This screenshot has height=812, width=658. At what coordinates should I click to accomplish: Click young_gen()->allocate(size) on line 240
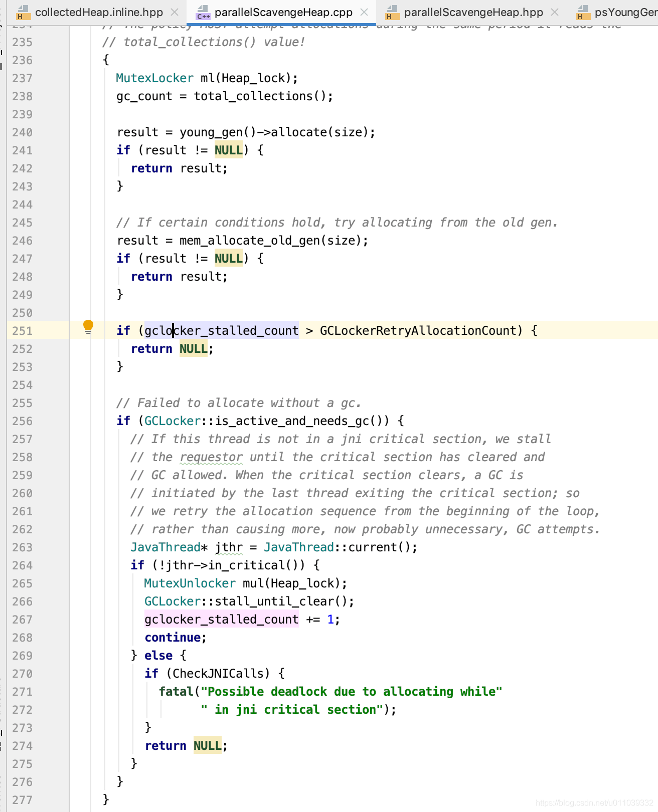[274, 132]
